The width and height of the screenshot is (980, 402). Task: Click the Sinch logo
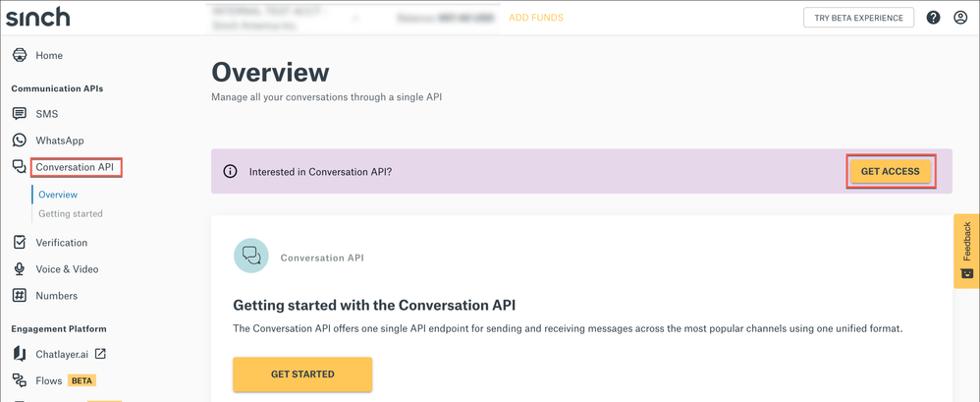[38, 17]
